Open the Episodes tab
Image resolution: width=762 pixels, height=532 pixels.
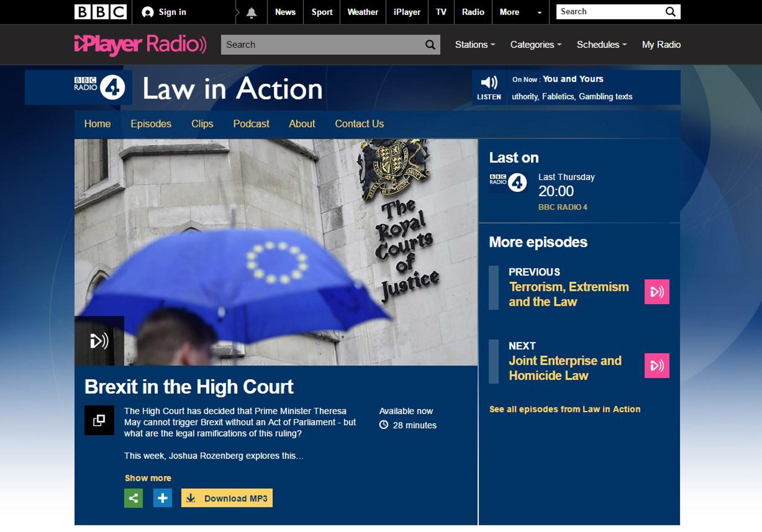point(151,124)
